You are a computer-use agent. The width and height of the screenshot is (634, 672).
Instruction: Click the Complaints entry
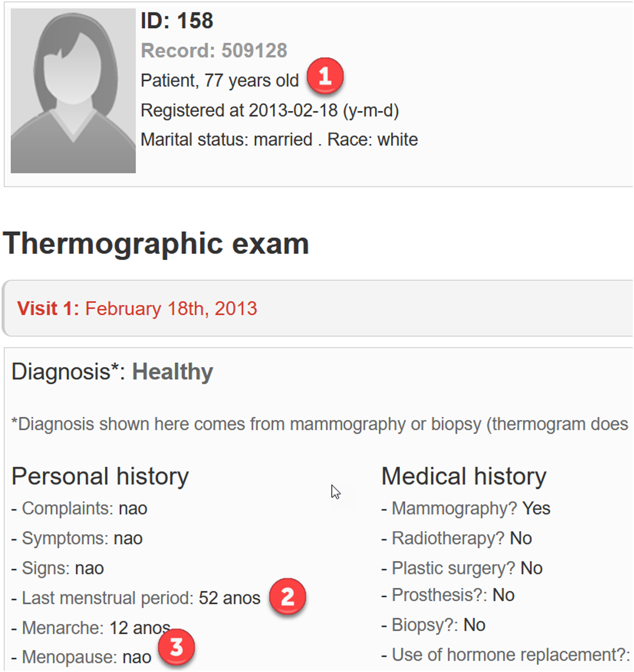pos(79,508)
